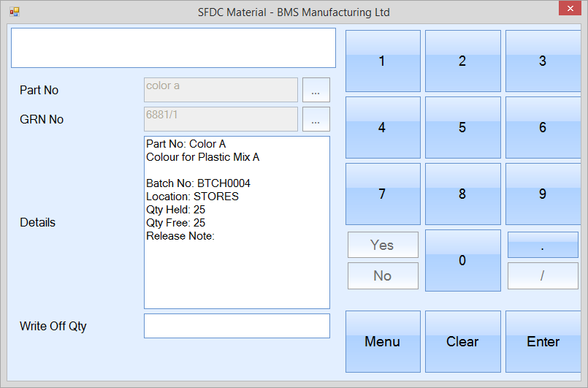Tap keypad digit 8
Viewport: 588px width, 388px height.
point(462,194)
